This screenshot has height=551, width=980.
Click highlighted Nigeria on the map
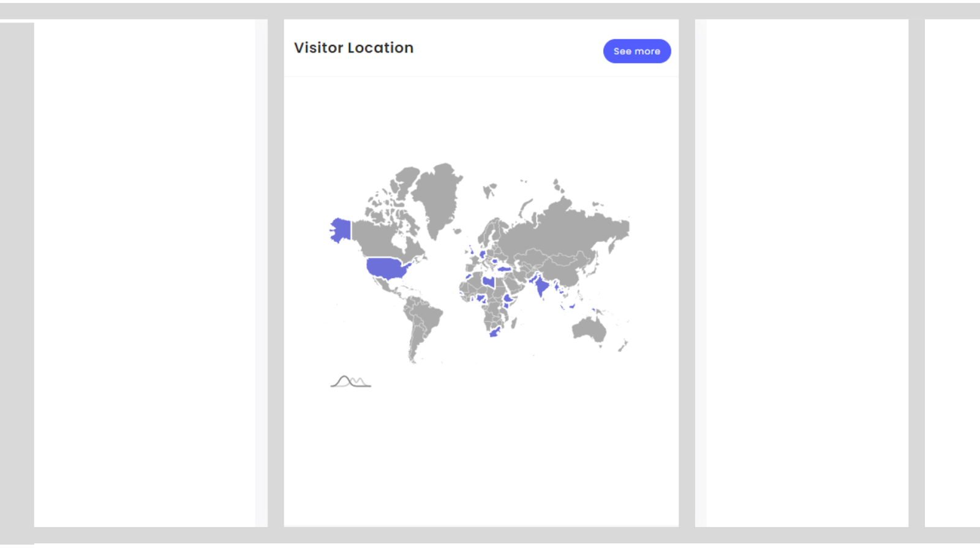coord(481,299)
